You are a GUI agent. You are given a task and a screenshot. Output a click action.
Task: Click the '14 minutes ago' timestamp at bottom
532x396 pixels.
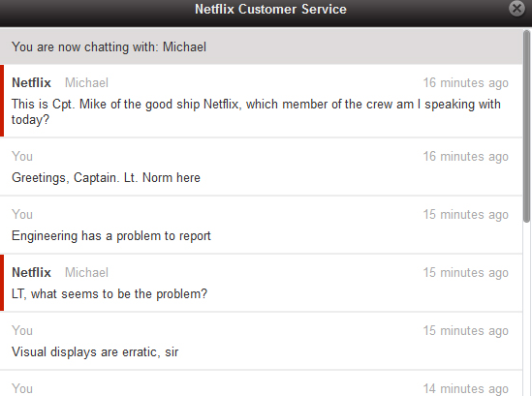[465, 388]
